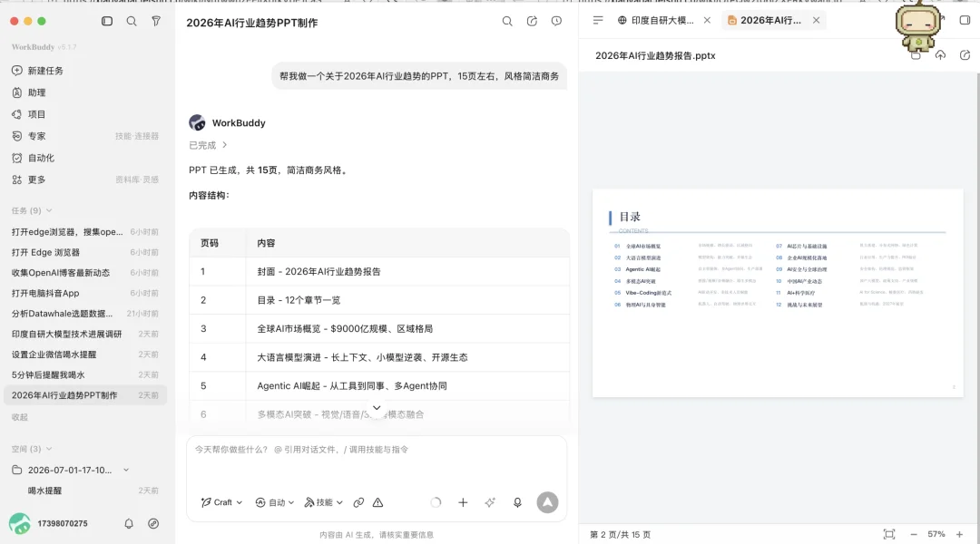Click the history clock icon in chat header
980x544 pixels.
pyautogui.click(x=556, y=21)
